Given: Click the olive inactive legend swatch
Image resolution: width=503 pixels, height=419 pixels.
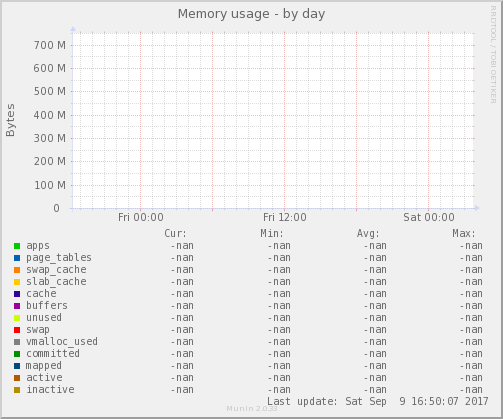Looking at the screenshot, I should point(17,390).
